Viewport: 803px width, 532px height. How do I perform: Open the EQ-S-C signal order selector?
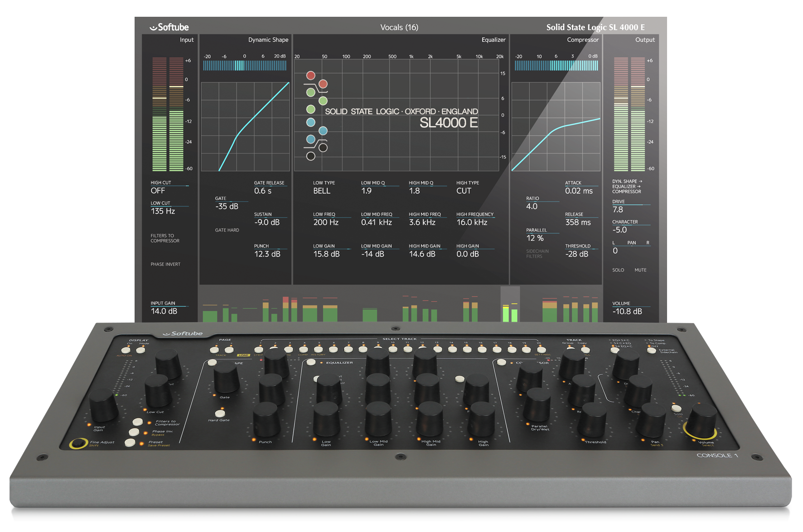click(614, 350)
